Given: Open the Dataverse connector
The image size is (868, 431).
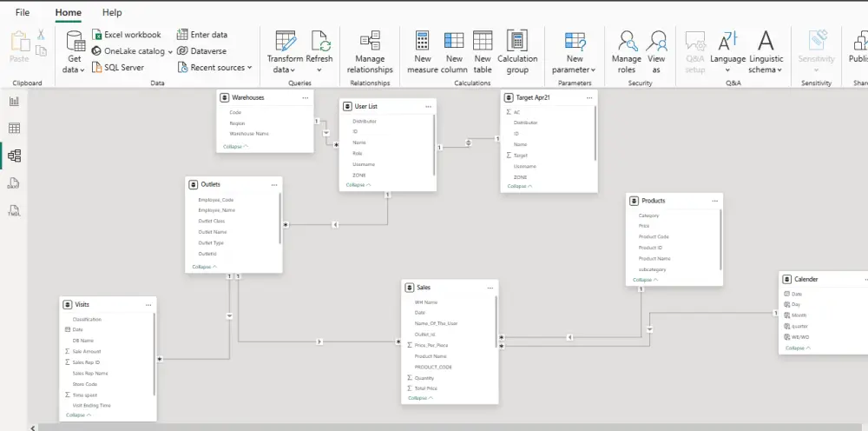Looking at the screenshot, I should coord(201,51).
